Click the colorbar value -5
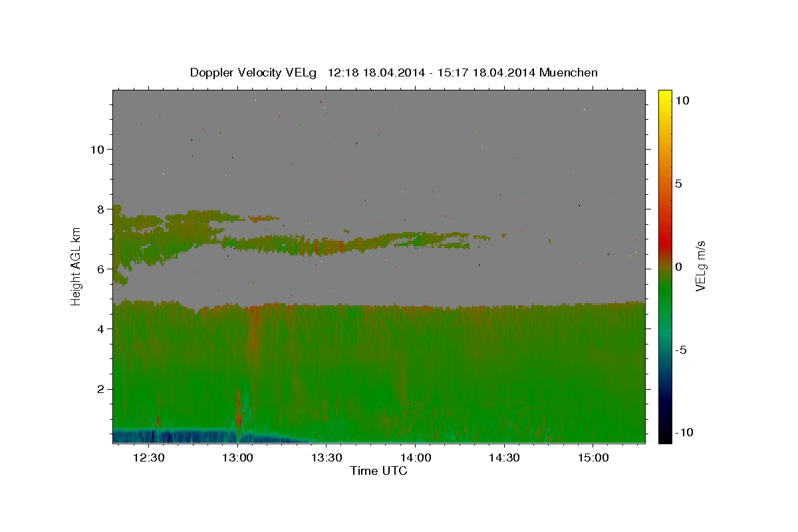The image size is (798, 532). point(681,350)
